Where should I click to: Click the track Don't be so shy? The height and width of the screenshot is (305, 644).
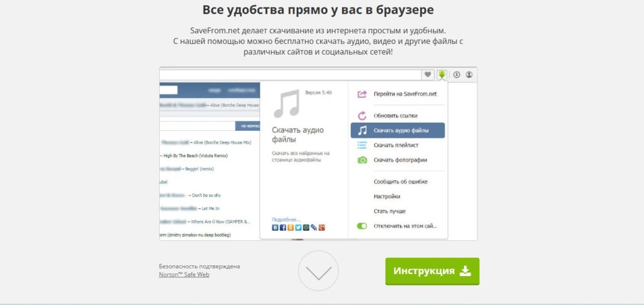pyautogui.click(x=206, y=195)
